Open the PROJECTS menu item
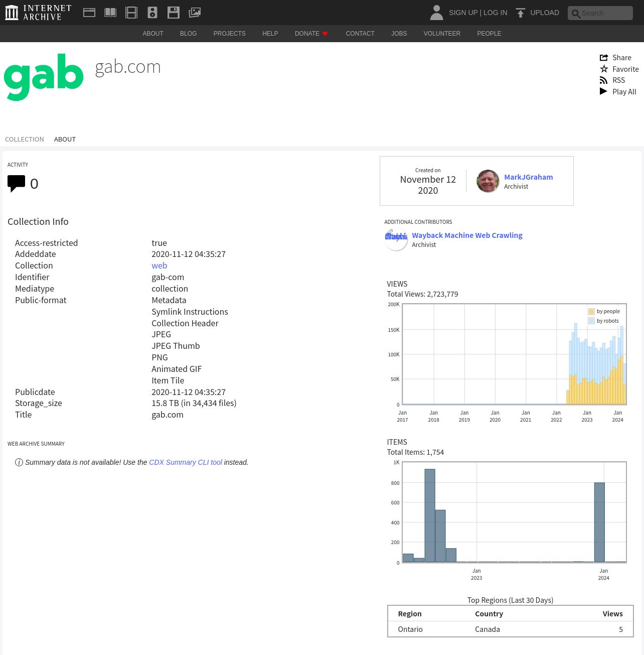 (229, 34)
